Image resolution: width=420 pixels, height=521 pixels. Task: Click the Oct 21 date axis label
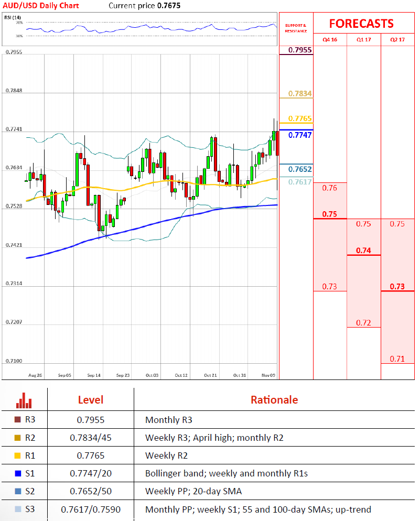pos(210,375)
